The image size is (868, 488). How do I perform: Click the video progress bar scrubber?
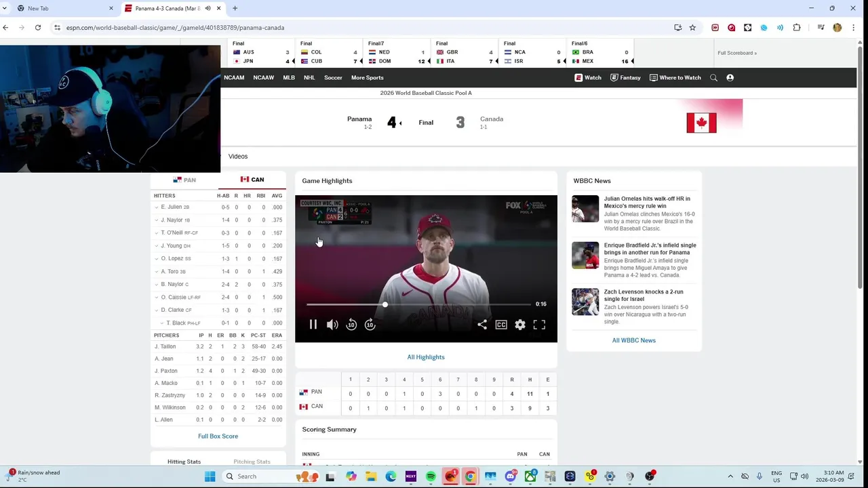(x=384, y=304)
